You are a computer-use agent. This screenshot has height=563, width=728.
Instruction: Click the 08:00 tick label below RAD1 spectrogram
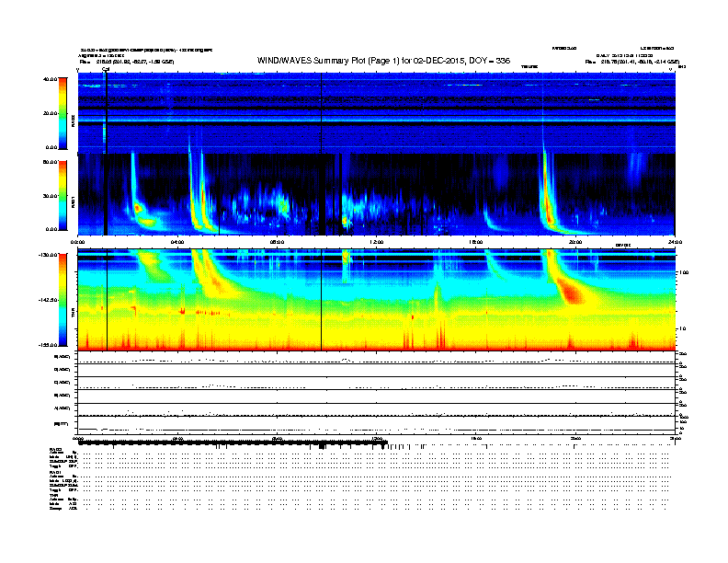point(277,242)
